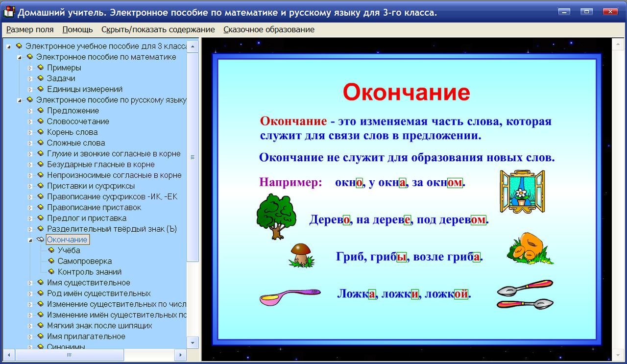627x364 pixels.
Task: Select the book icon next to Задачи
Action: tap(40, 78)
